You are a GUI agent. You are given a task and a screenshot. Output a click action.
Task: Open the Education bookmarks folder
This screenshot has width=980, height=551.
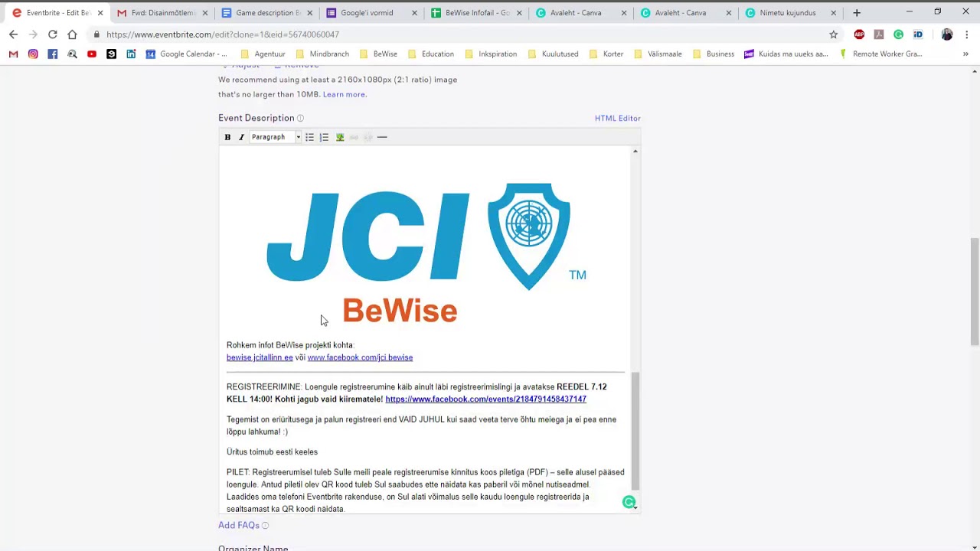431,54
